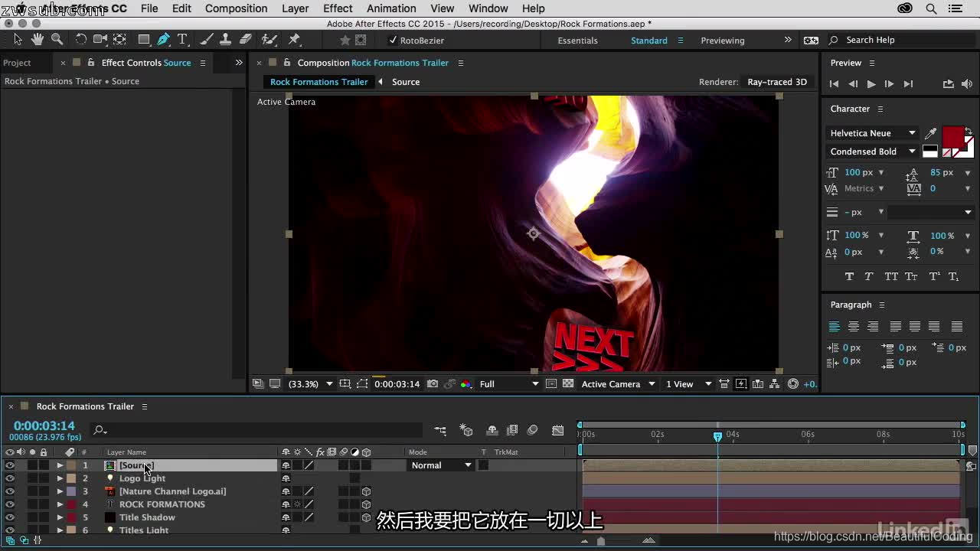The image size is (980, 551).
Task: Switch to the Project panel tab
Action: 17,63
